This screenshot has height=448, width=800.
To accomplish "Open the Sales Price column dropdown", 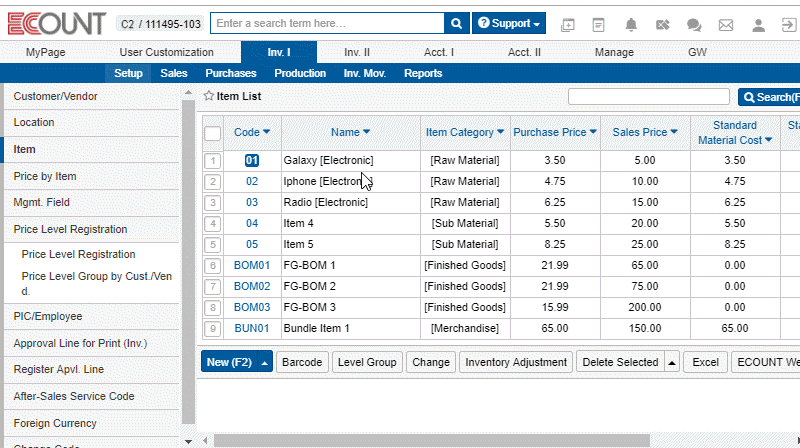I will [674, 132].
